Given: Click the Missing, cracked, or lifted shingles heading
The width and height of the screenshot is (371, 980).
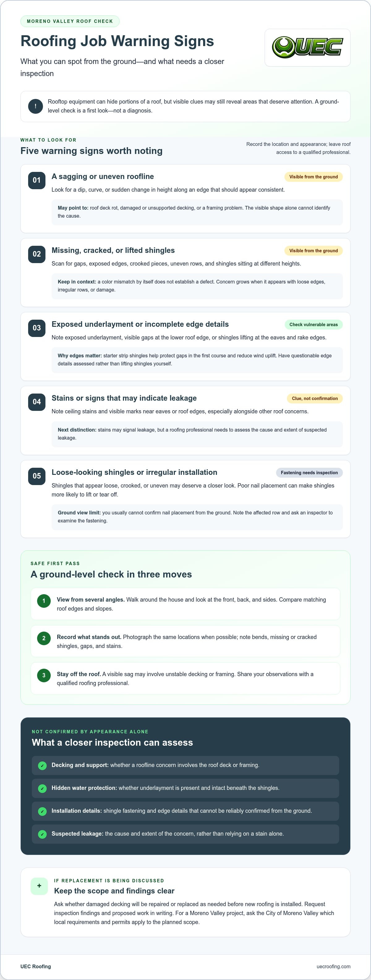Looking at the screenshot, I should 113,250.
